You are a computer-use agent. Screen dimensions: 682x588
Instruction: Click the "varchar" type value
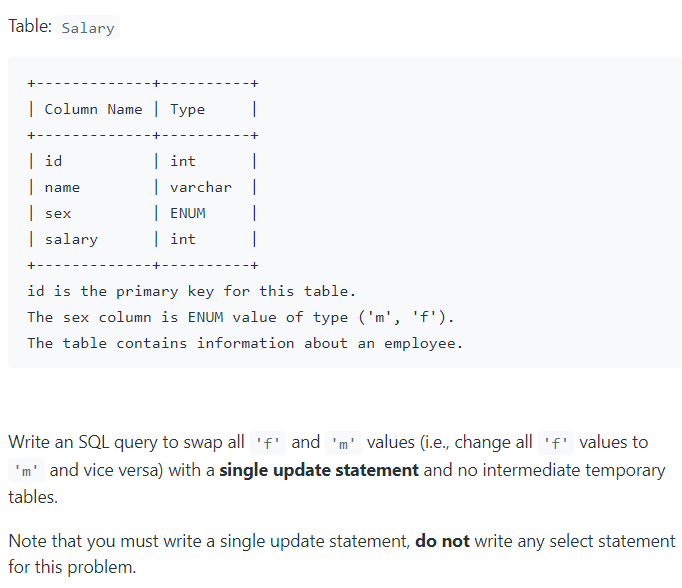(x=200, y=187)
